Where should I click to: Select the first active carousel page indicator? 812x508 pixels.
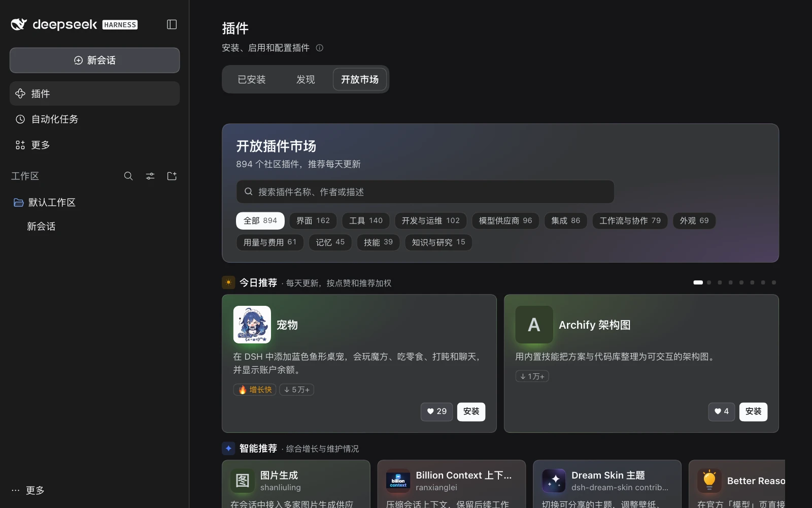click(x=698, y=282)
